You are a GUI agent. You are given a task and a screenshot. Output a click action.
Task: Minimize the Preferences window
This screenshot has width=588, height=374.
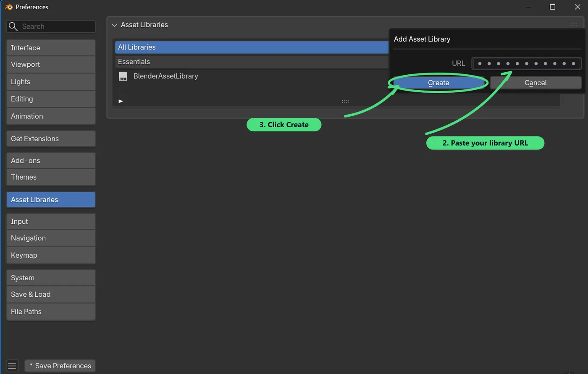pos(528,7)
